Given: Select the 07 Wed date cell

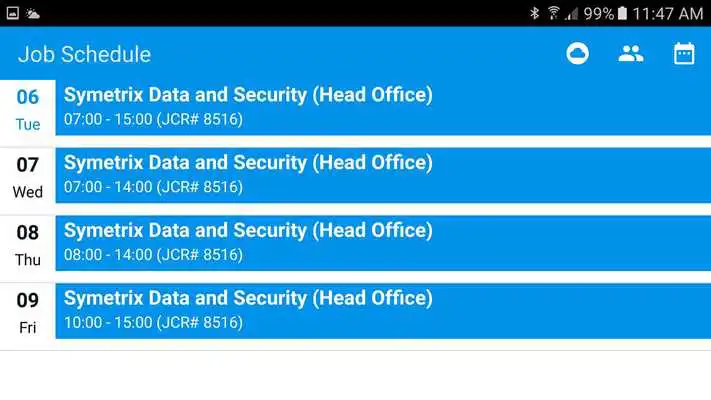Looking at the screenshot, I should (28, 178).
